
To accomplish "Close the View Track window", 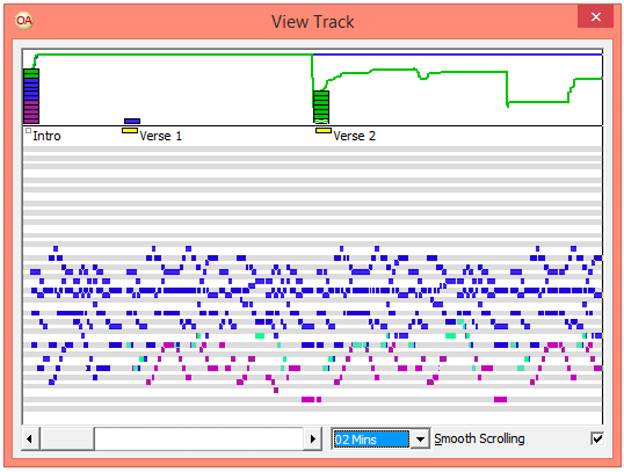I will (x=595, y=18).
